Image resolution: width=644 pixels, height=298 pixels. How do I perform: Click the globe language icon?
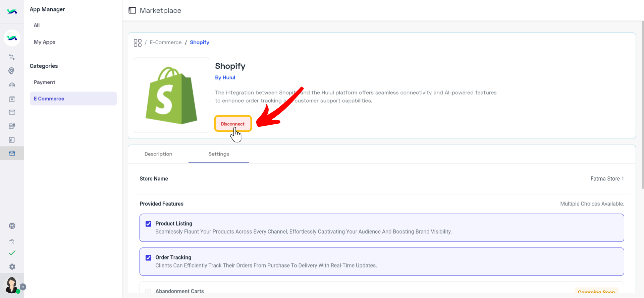tap(12, 226)
